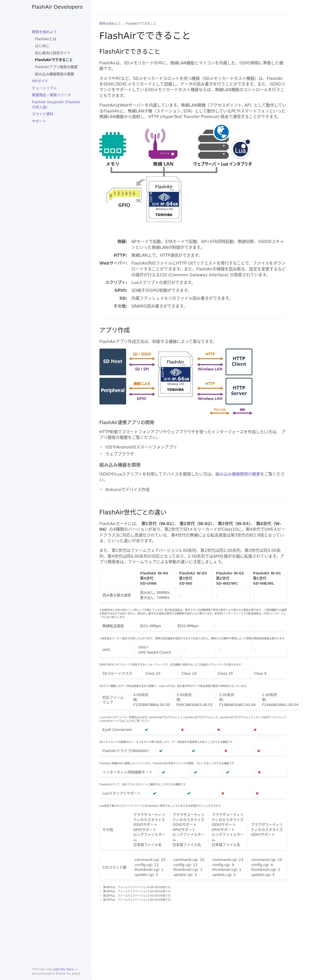Open the FlashAirとは sidebar page
This screenshot has height=980, width=327.
[46, 39]
